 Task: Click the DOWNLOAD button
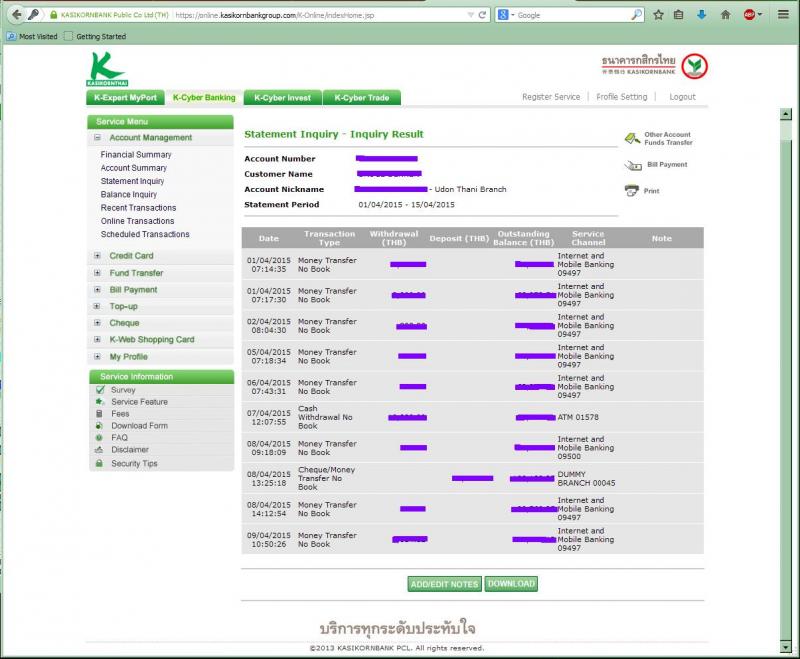511,584
